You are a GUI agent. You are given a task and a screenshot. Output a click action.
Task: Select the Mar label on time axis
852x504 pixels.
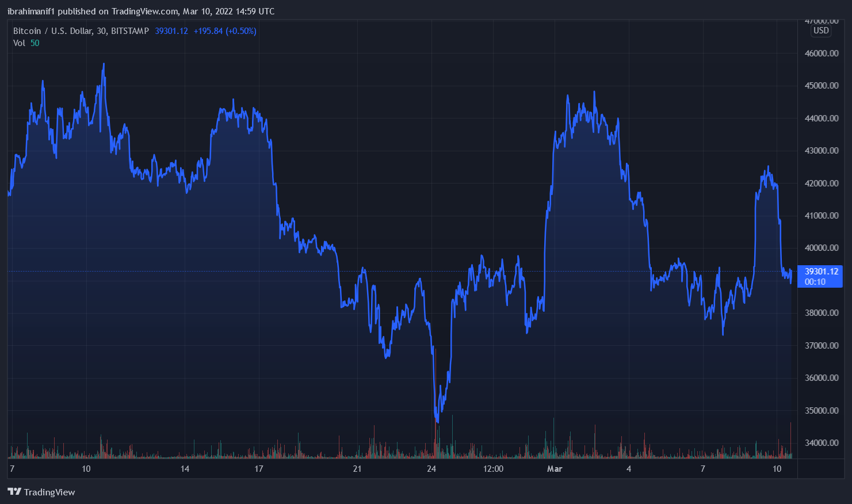555,469
